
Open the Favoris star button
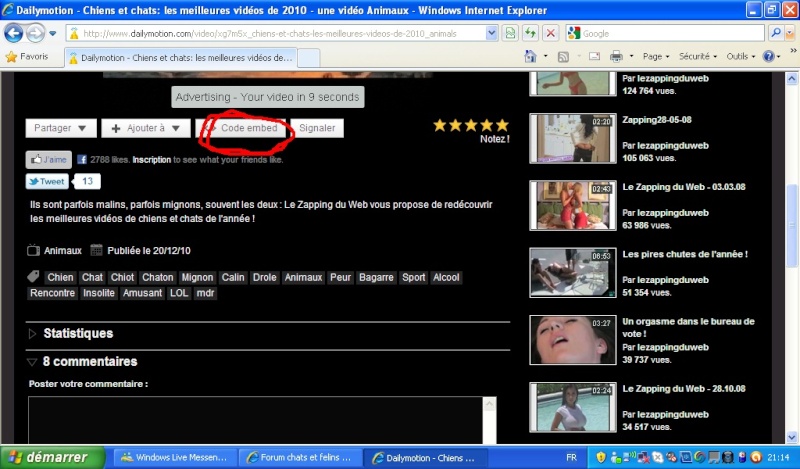coord(27,57)
